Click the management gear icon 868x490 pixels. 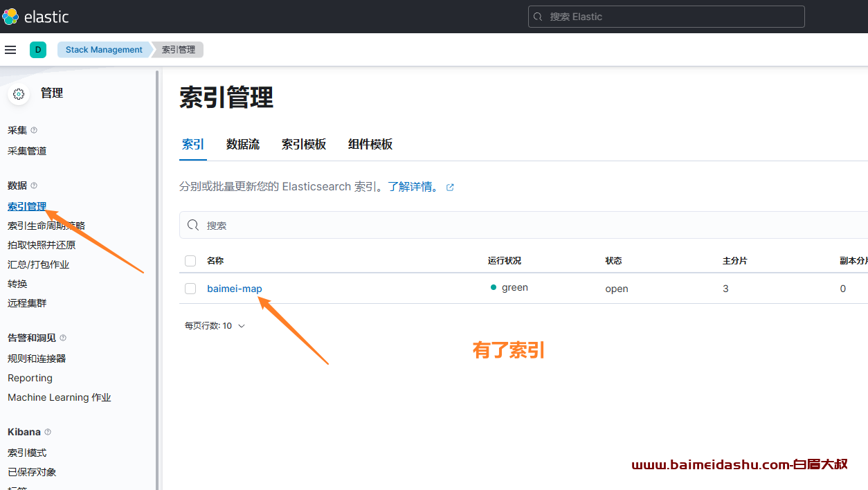coord(19,94)
